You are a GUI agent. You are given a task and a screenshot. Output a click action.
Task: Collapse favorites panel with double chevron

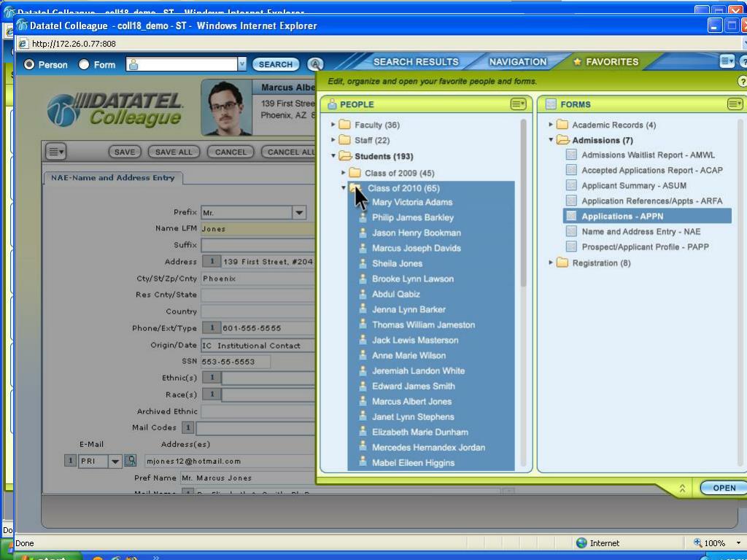point(682,488)
